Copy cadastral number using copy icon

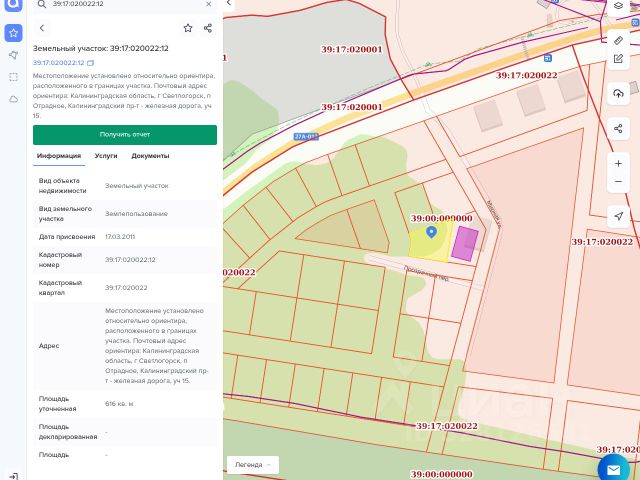coord(91,63)
